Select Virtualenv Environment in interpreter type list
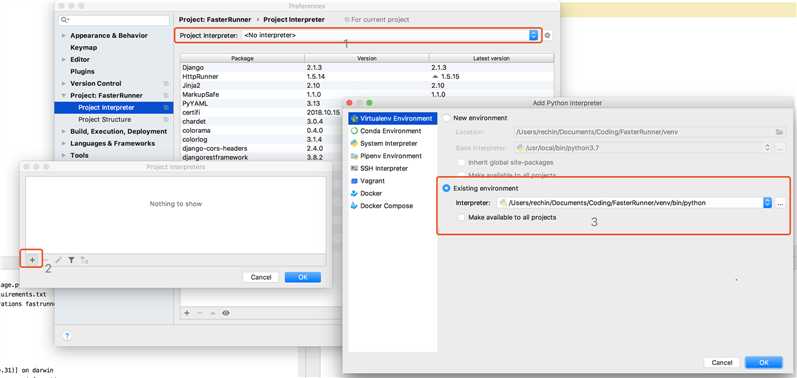The image size is (797, 378). point(392,118)
